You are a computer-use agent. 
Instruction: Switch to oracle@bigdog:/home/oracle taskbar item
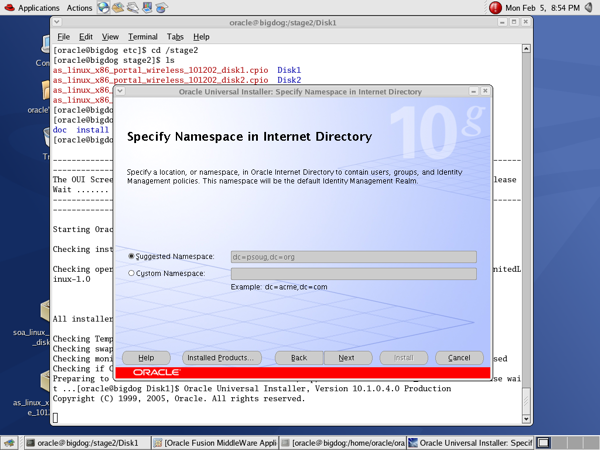click(x=342, y=443)
